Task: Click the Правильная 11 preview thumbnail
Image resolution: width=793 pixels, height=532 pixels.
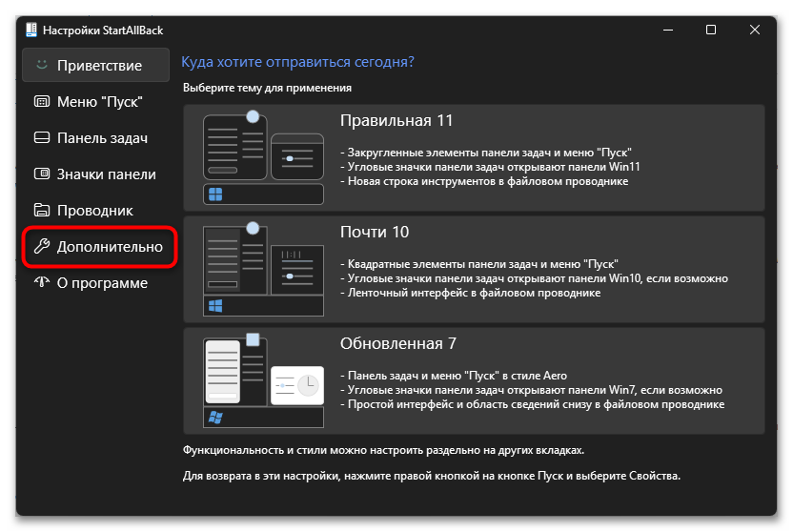Action: coord(263,157)
